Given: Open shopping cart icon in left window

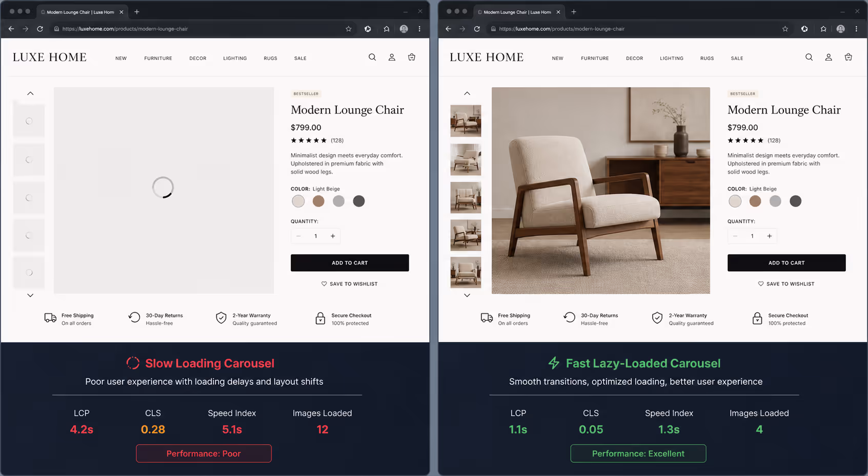Looking at the screenshot, I should pyautogui.click(x=412, y=57).
